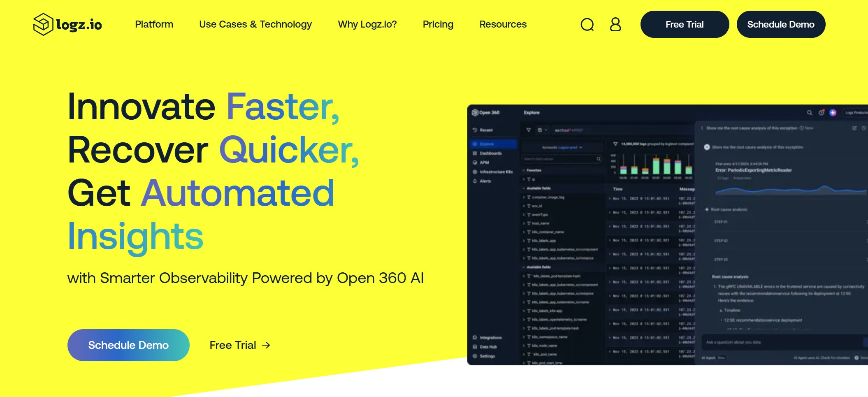The height and width of the screenshot is (397, 868).
Task: Click the AI agent sparkle icon
Action: (x=833, y=113)
